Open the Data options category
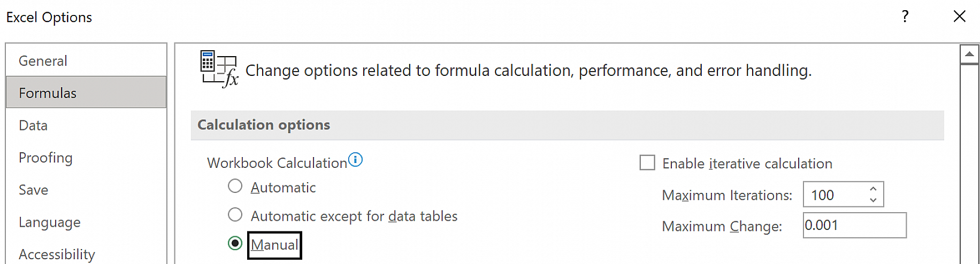Viewport: 980px width, 264px height. tap(86, 125)
